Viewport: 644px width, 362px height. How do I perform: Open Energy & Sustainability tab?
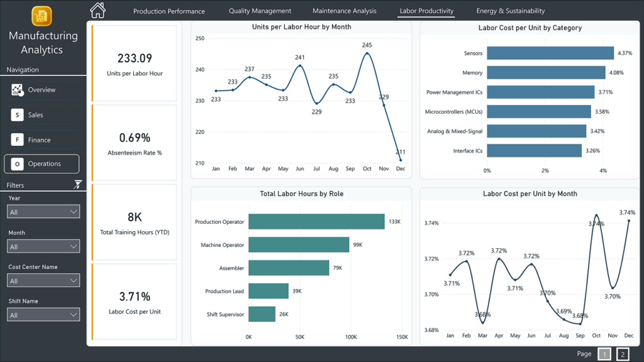point(511,11)
